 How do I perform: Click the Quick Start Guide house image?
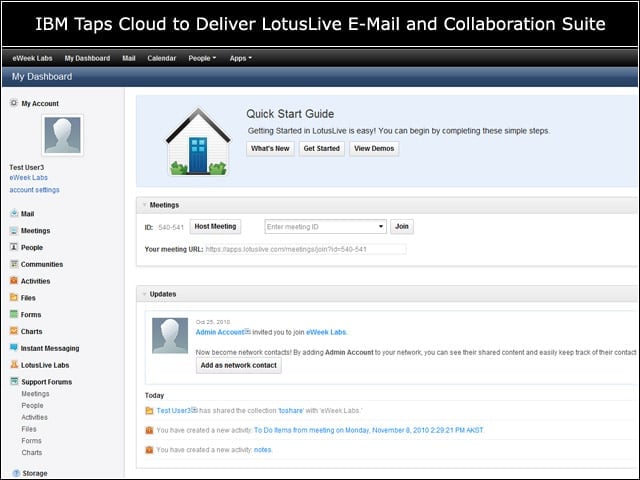point(198,142)
